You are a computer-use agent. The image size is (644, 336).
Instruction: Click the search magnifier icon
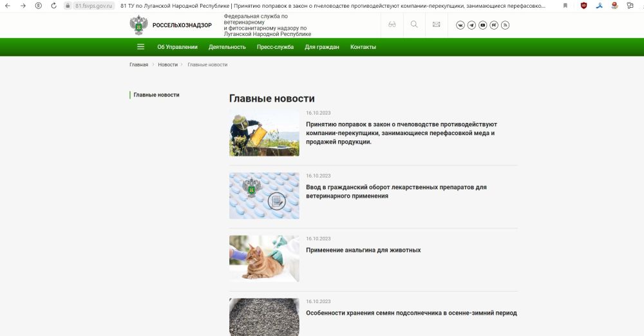[414, 24]
